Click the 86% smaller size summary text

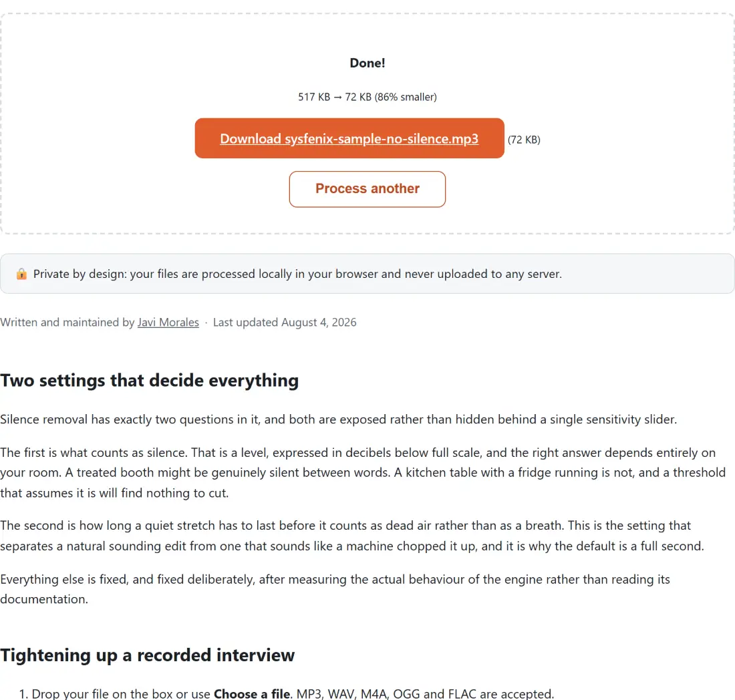pyautogui.click(x=406, y=97)
